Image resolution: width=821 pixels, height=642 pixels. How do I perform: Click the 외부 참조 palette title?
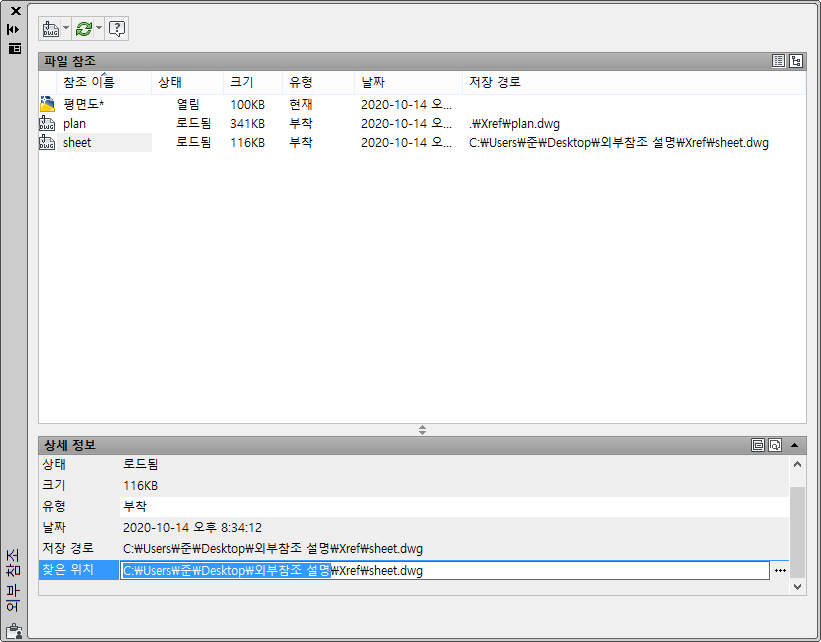(13, 580)
